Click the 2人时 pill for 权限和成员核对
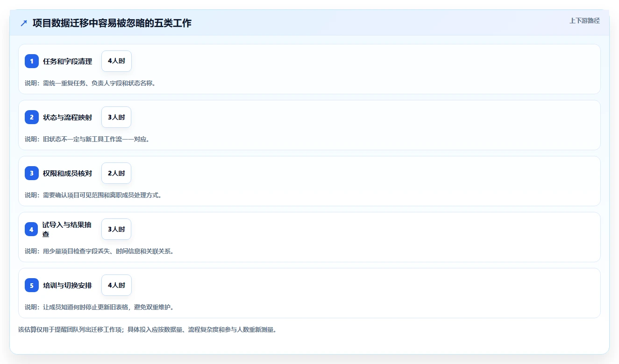This screenshot has height=364, width=619. [x=116, y=173]
